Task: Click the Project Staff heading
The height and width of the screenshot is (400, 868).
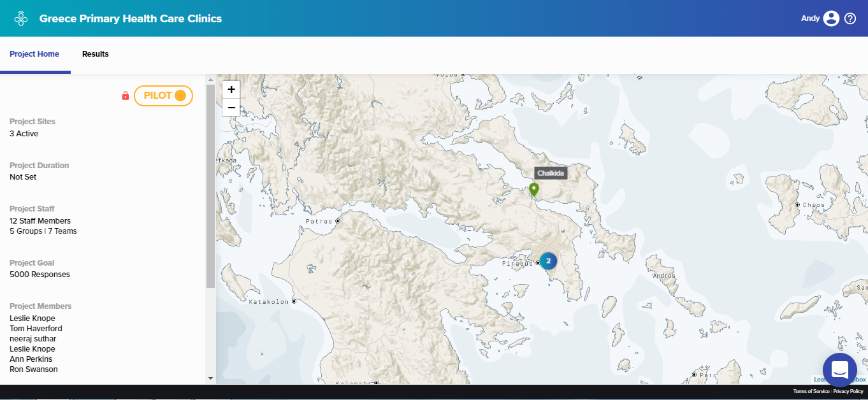Action: [32, 209]
